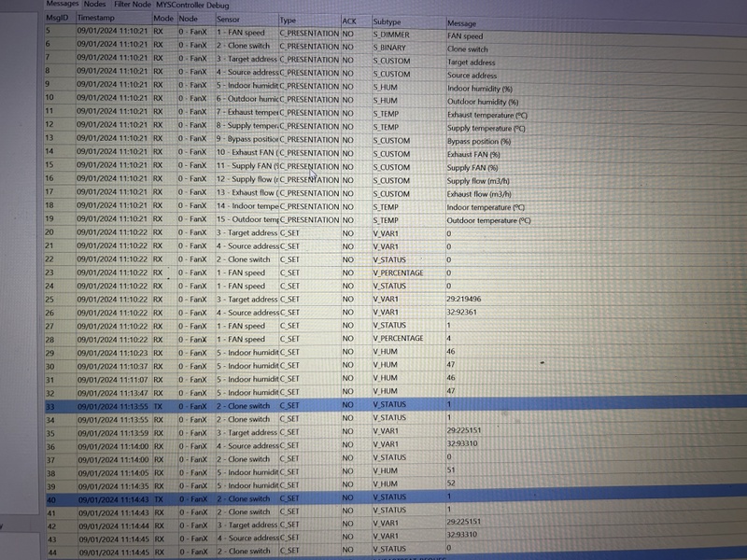Click C_SET type in row 37
The height and width of the screenshot is (560, 747).
click(x=289, y=459)
